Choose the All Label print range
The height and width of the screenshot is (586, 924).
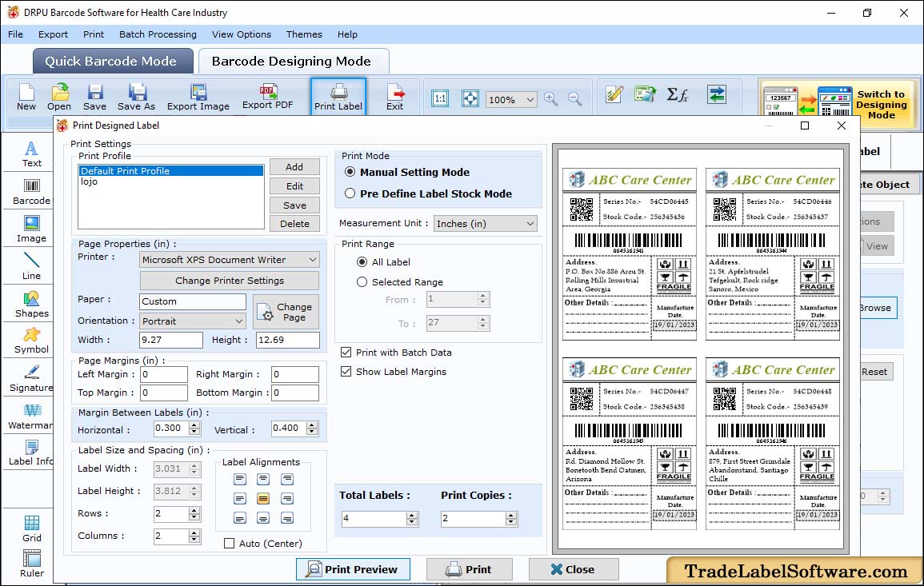(362, 261)
